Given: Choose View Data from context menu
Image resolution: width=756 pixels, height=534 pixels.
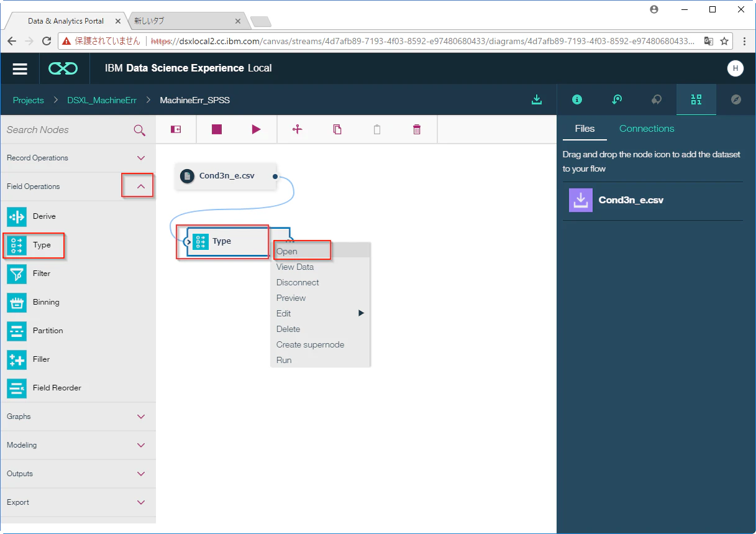Looking at the screenshot, I should 321,267.
